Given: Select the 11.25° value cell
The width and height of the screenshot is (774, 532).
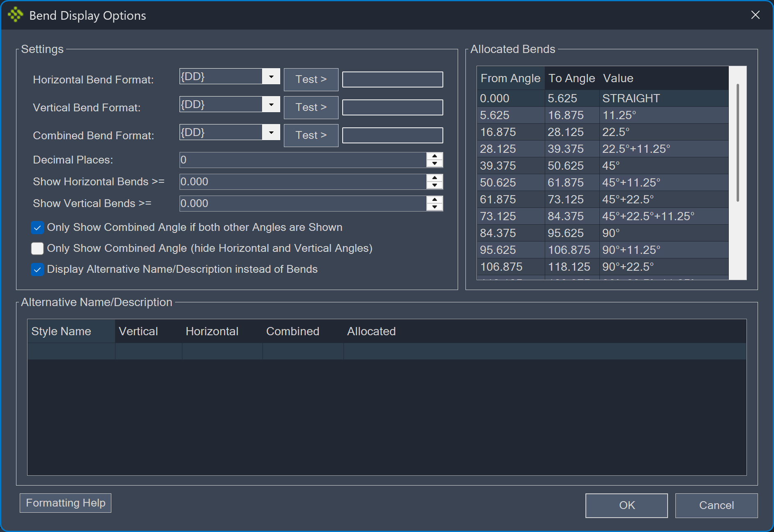Looking at the screenshot, I should 664,115.
